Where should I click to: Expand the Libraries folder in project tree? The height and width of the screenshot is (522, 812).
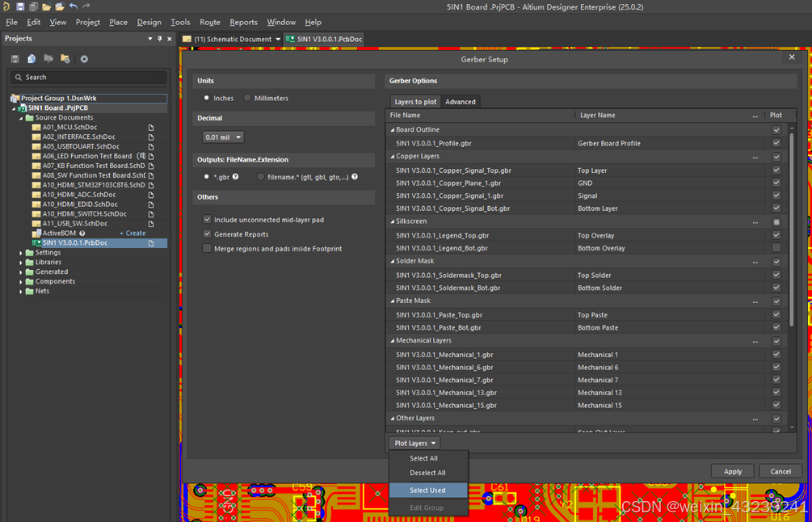21,263
